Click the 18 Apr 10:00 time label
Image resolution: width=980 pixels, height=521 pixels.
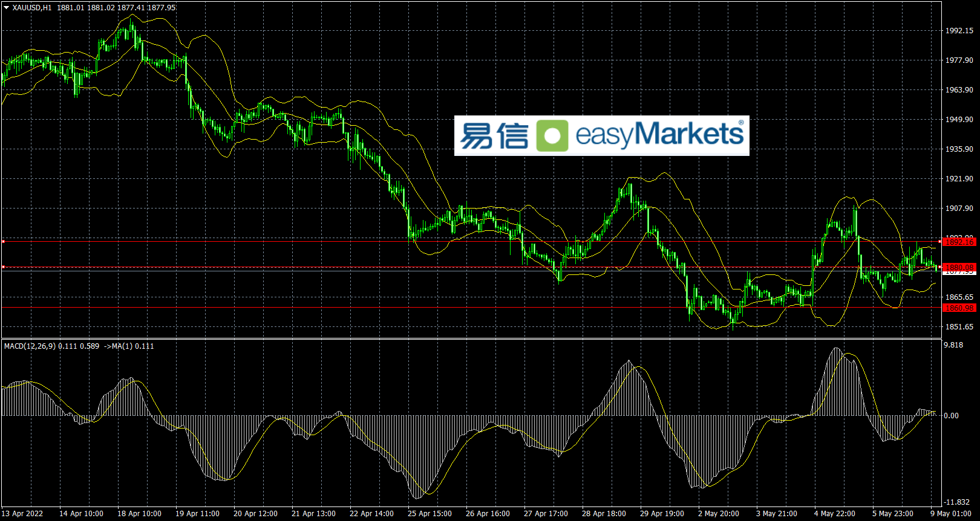[139, 514]
